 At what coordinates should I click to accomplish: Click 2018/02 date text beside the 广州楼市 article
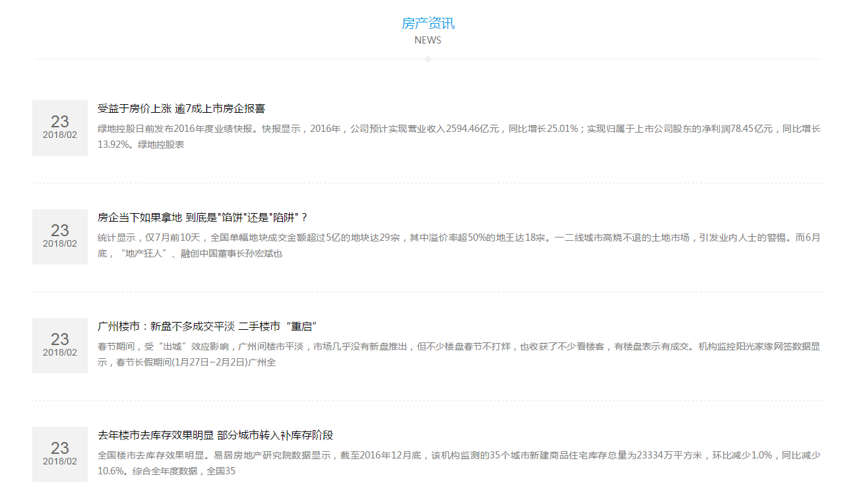(60, 352)
